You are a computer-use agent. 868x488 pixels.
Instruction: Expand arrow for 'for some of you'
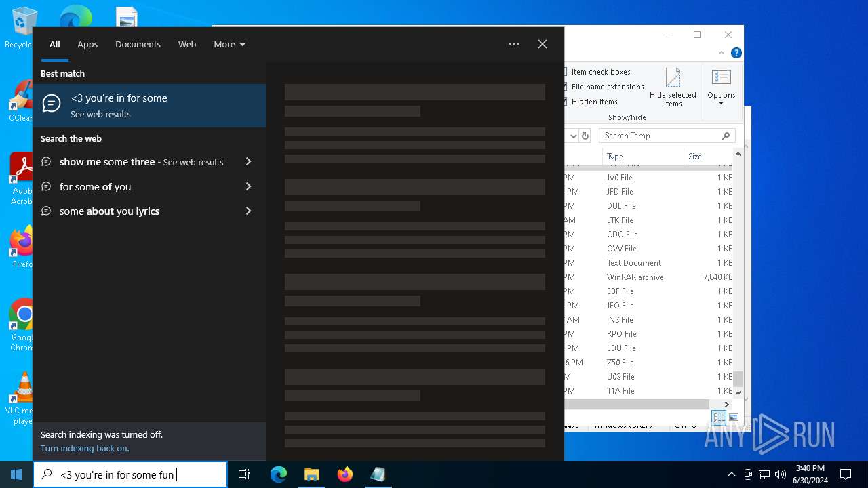[248, 186]
